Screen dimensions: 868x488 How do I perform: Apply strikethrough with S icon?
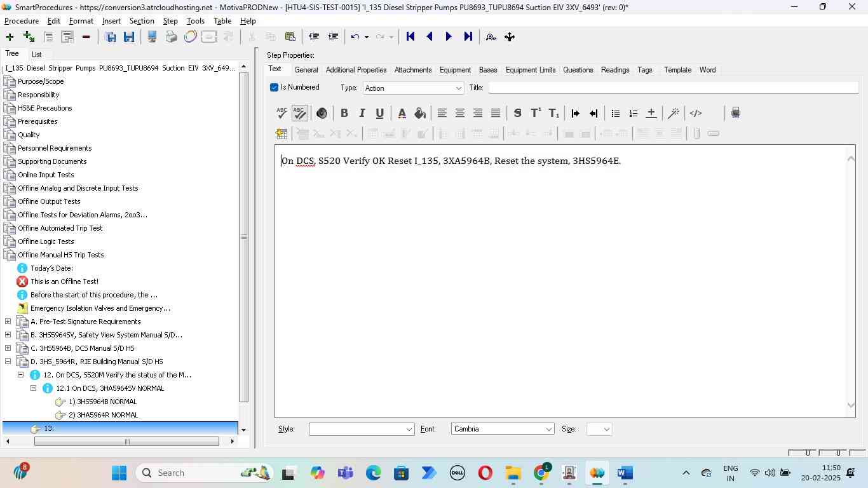517,113
